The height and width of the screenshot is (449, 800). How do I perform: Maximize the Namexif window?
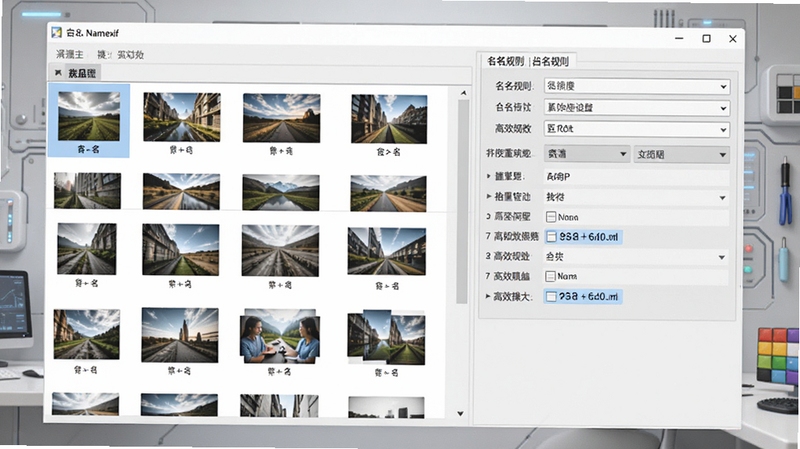coord(706,38)
